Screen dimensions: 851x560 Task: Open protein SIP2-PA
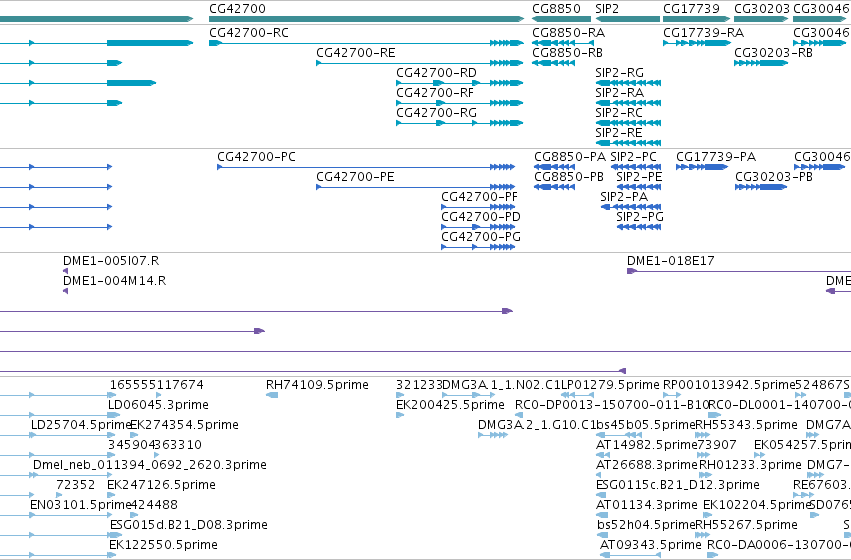[631, 207]
